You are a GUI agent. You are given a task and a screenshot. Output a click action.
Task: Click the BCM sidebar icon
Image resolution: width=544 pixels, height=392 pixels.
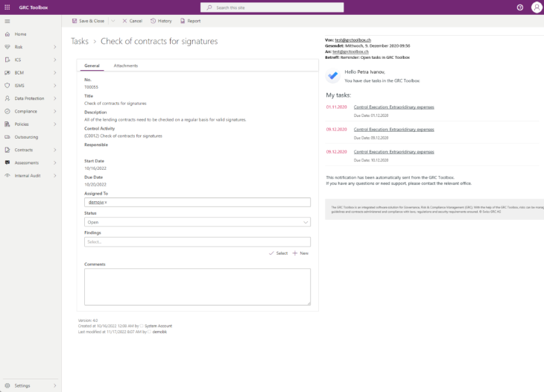tap(7, 72)
